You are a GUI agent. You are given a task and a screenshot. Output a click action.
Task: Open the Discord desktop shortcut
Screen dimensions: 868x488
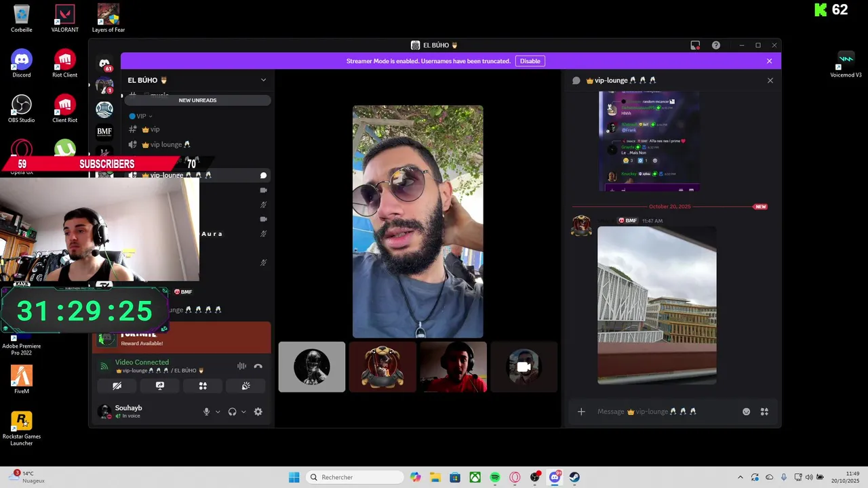coord(22,64)
